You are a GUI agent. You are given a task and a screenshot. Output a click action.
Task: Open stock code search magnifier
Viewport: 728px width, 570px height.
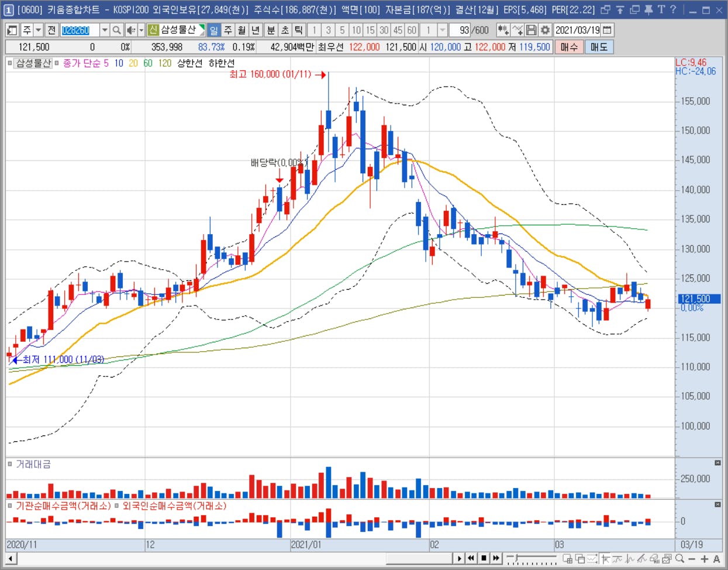click(116, 30)
